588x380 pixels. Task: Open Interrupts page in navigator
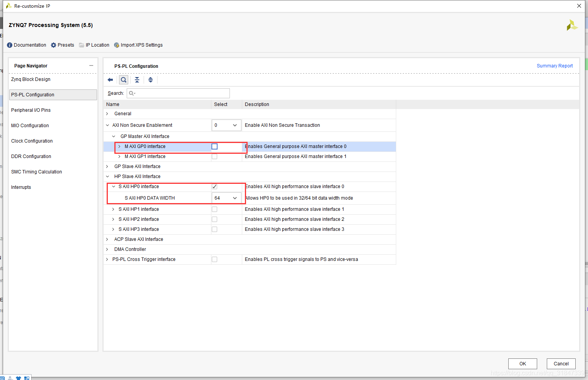coord(21,187)
